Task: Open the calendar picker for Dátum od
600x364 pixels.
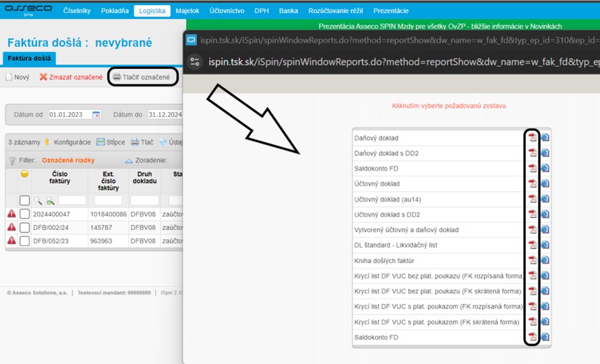Action: coord(96,115)
